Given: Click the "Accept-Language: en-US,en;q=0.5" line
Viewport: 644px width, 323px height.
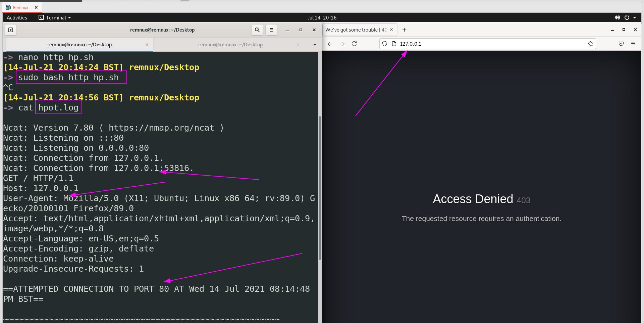Looking at the screenshot, I should (81, 239).
